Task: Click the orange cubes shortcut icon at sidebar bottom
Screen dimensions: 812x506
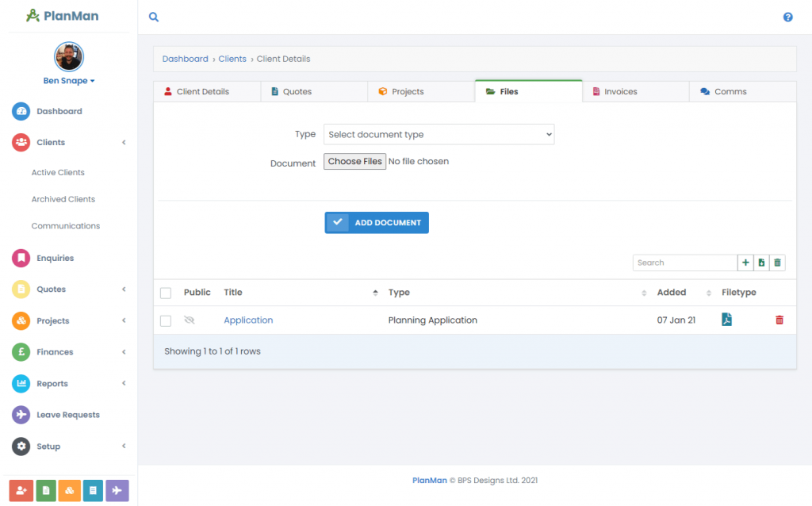Action: 70,490
